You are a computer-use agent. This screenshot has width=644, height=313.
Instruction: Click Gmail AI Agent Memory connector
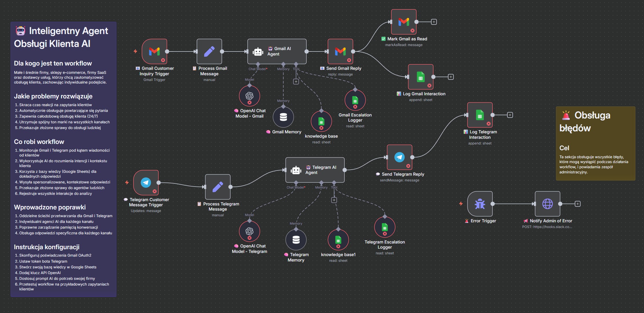pyautogui.click(x=283, y=64)
